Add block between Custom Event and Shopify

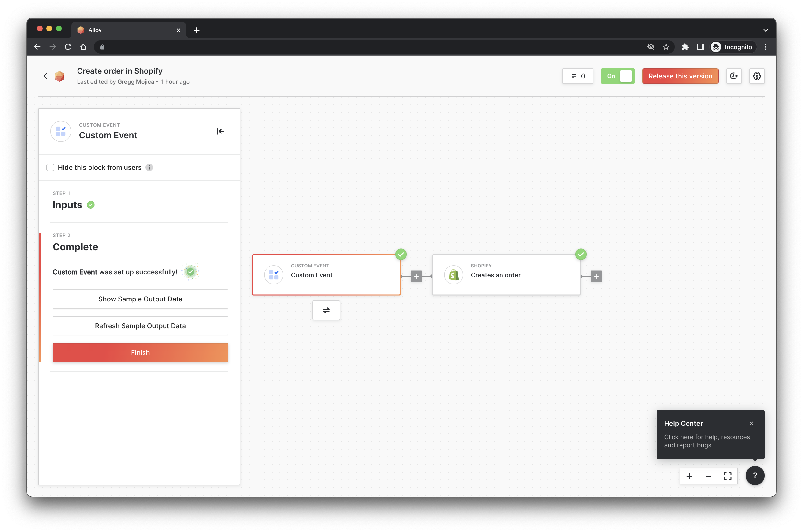(416, 276)
